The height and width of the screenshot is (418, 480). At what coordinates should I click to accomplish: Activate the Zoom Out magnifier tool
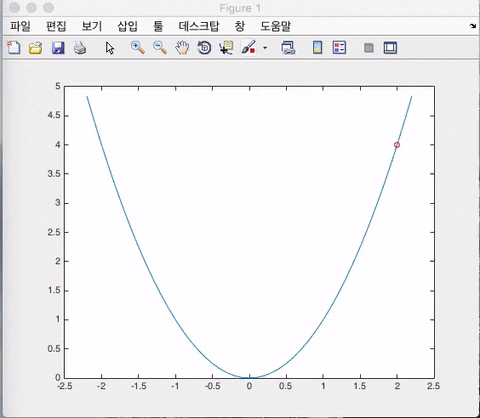tap(160, 48)
